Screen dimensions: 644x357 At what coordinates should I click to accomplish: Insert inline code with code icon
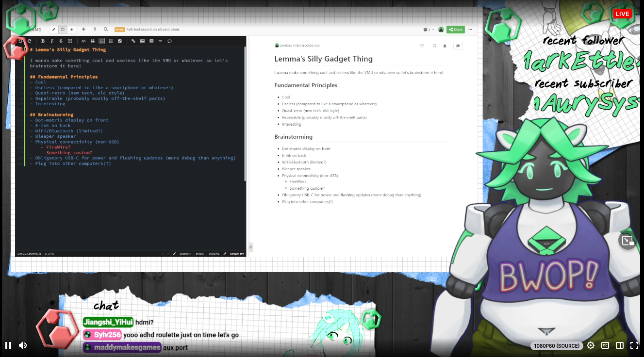coord(83,41)
